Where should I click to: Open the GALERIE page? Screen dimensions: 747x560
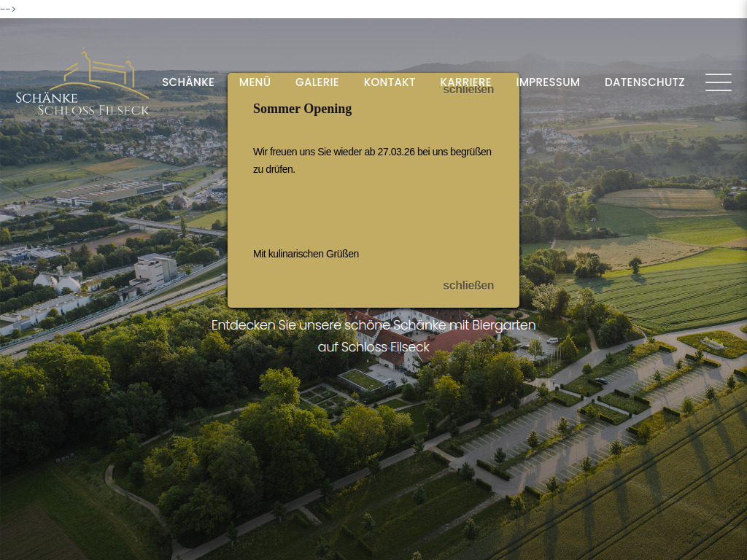317,82
